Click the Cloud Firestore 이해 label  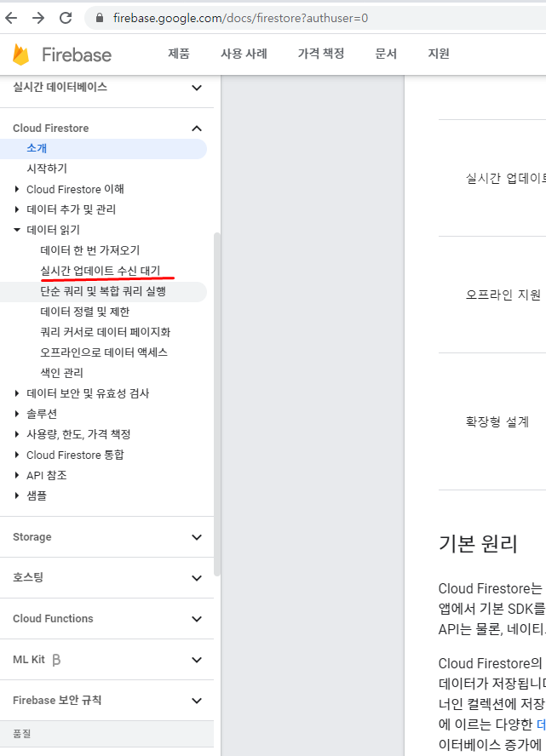point(75,189)
